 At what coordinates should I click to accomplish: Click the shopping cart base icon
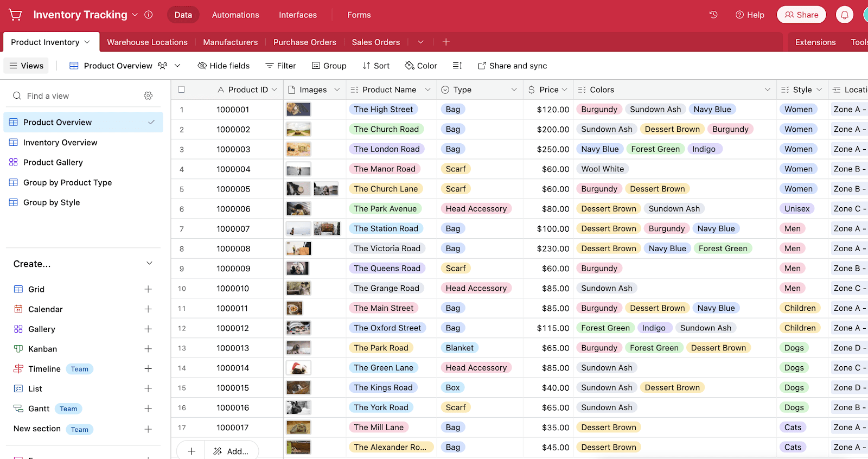pos(16,15)
